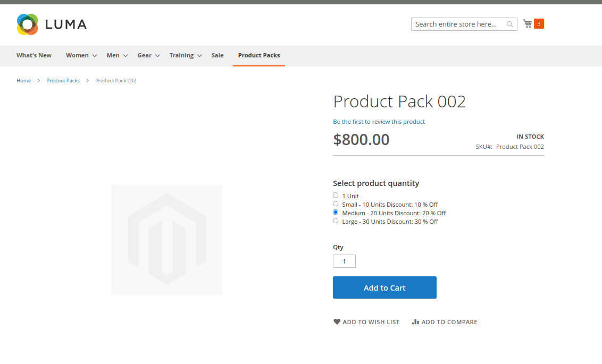Click the Luma logo icon
Image resolution: width=602 pixels, height=364 pixels.
(x=28, y=24)
